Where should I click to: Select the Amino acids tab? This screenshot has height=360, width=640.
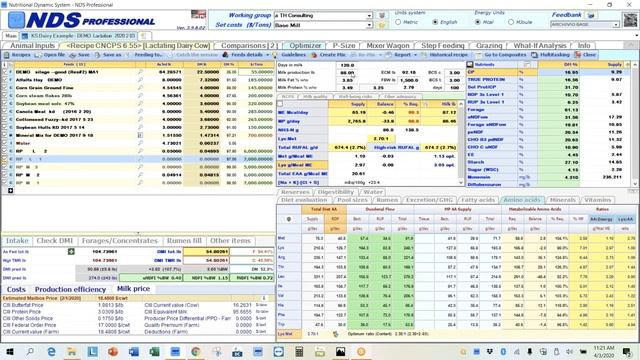522,200
